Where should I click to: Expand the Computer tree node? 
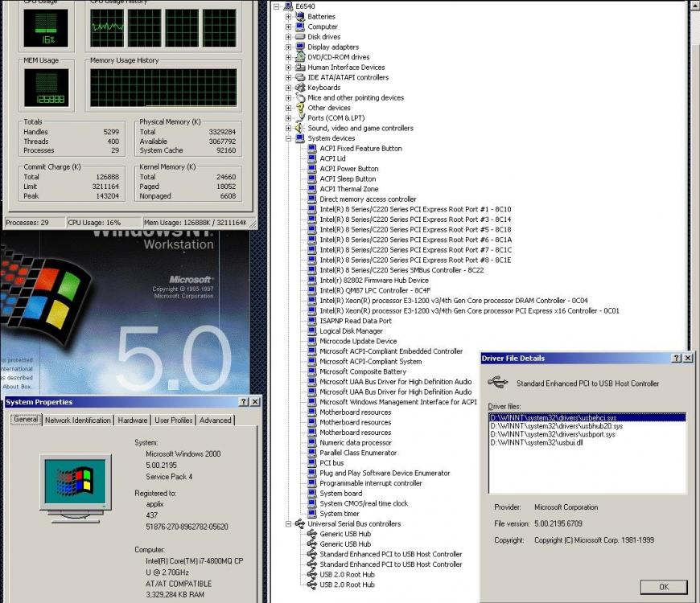coord(289,27)
